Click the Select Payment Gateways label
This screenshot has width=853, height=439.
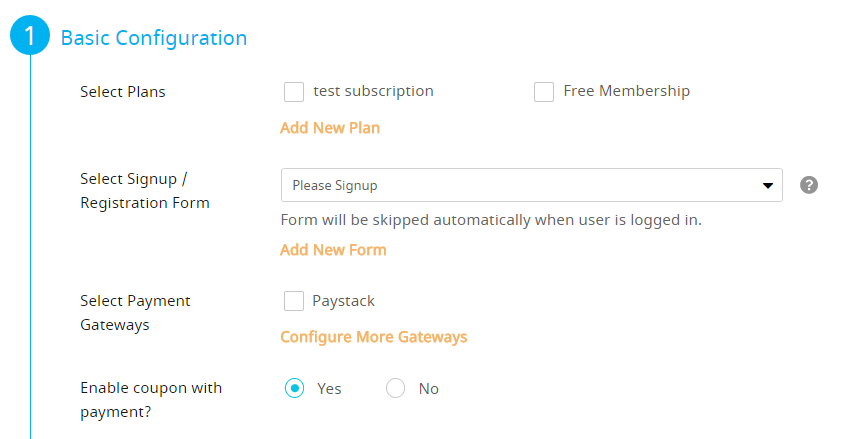135,312
